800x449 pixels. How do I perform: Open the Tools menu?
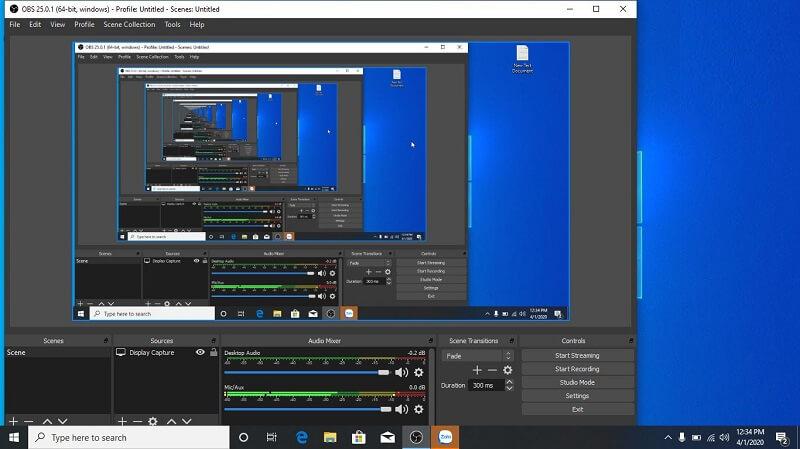[x=172, y=24]
